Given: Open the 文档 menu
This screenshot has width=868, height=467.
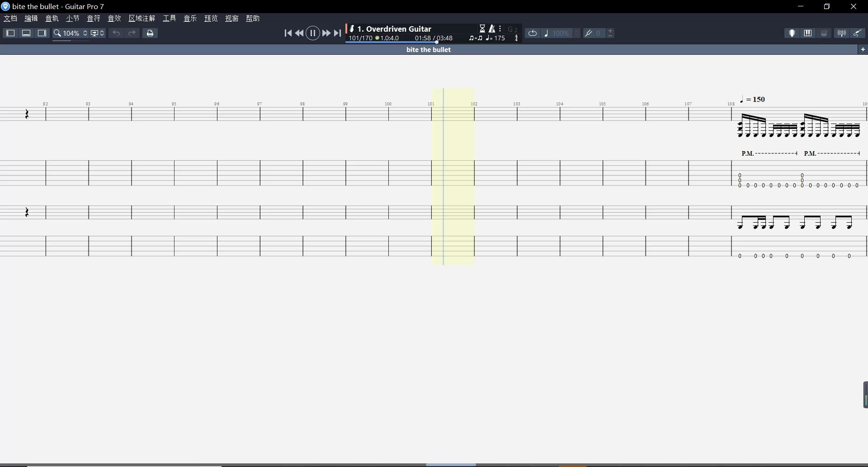Looking at the screenshot, I should click(10, 18).
